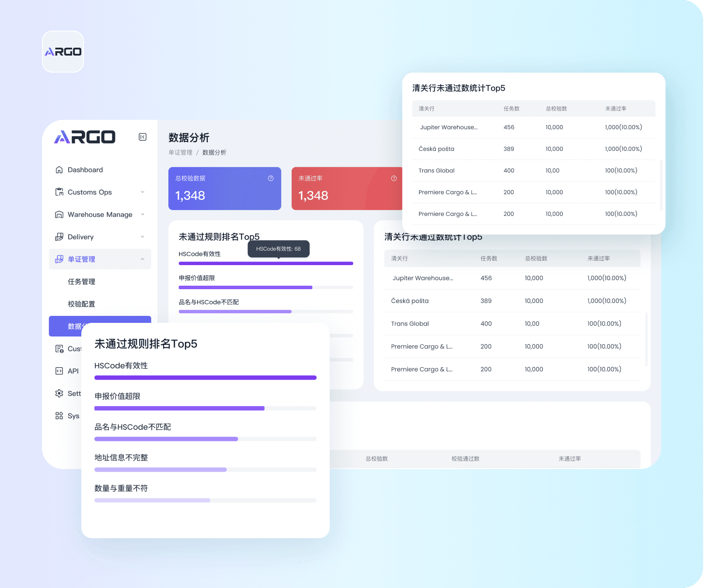The height and width of the screenshot is (588, 704).
Task: Click Trans Global row in floating table
Action: pyautogui.click(x=533, y=171)
